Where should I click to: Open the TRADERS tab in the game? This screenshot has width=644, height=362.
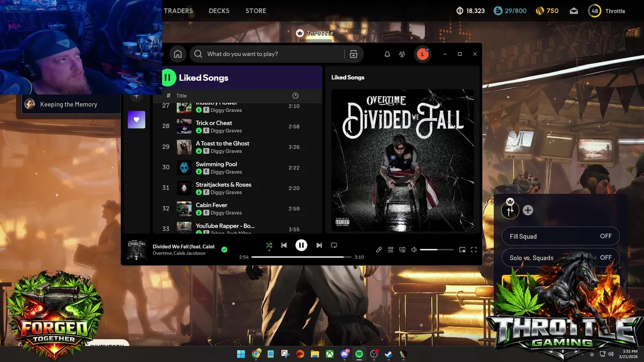(178, 11)
